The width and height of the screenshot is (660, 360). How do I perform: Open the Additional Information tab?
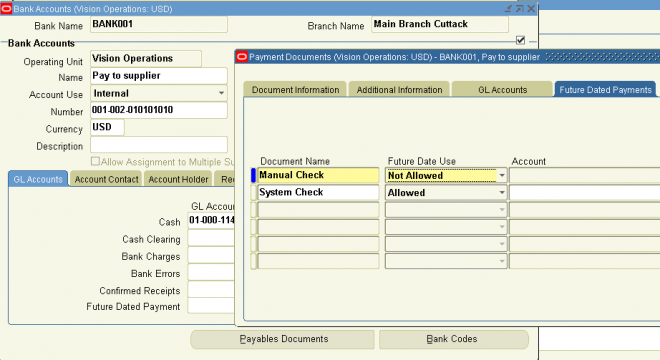[x=399, y=90]
